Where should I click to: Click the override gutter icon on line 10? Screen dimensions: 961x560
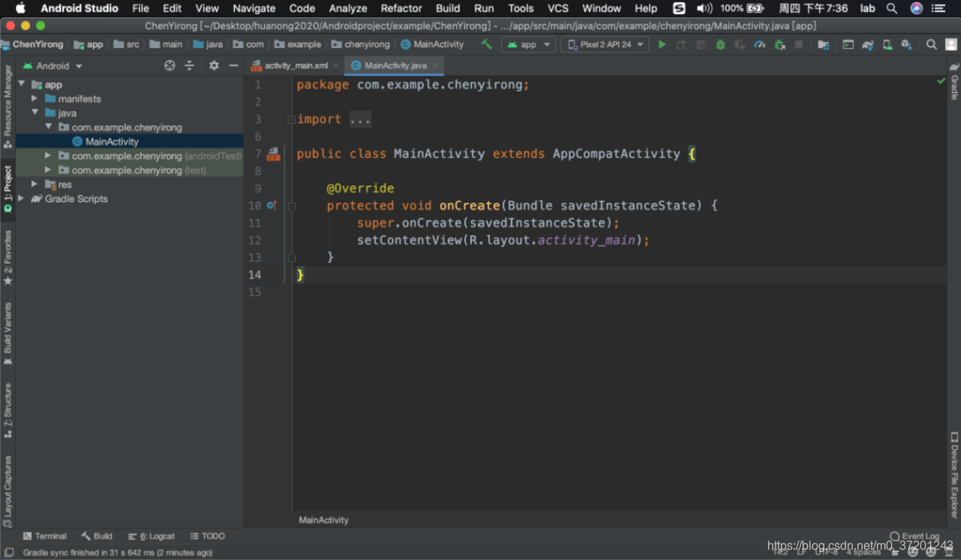pos(272,205)
